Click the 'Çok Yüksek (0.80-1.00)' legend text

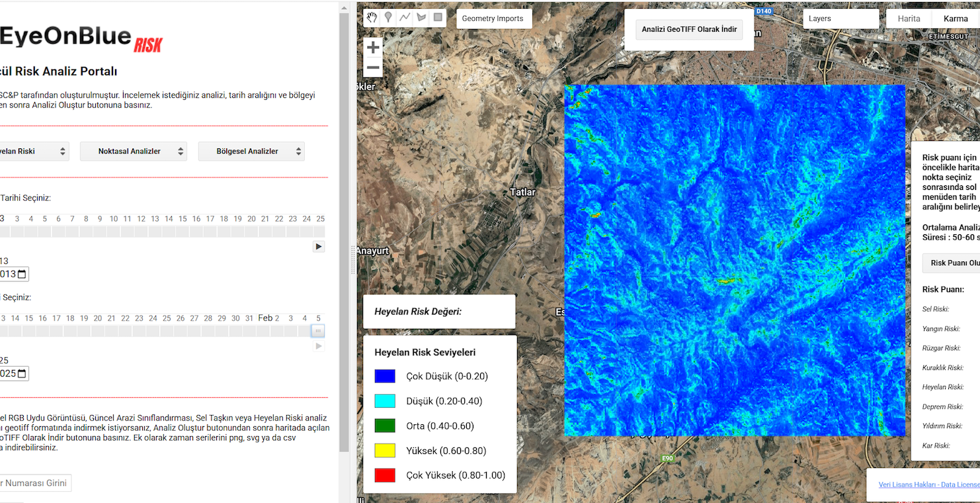click(456, 475)
